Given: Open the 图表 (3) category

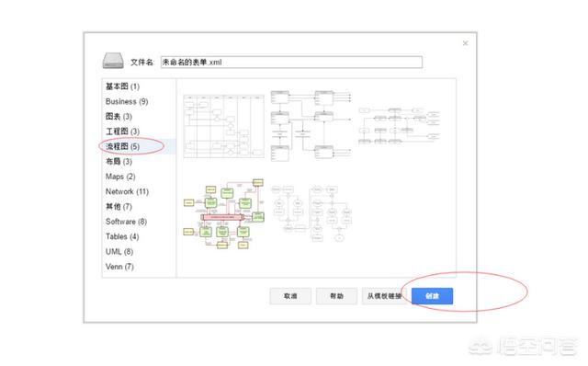Looking at the screenshot, I should [x=119, y=117].
